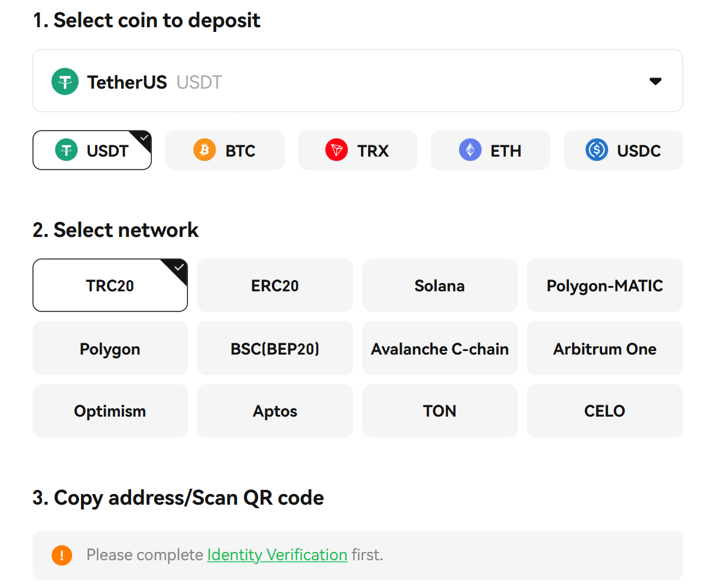712x588 pixels.
Task: Pick the BSC(BEP20) network
Action: (275, 349)
